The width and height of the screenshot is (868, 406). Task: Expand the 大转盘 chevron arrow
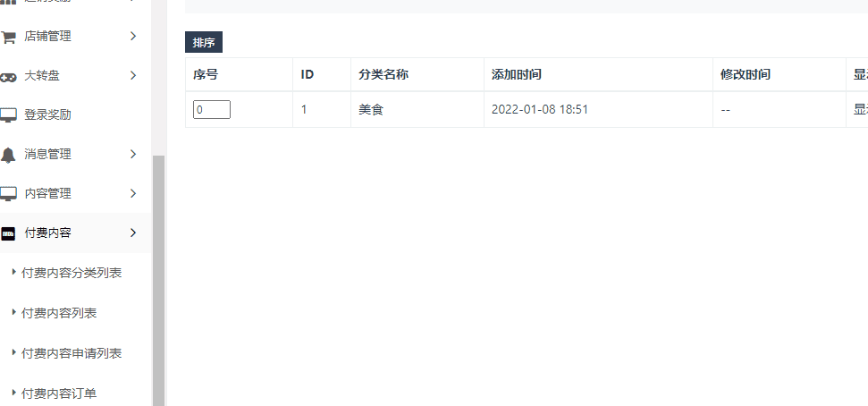click(x=133, y=75)
